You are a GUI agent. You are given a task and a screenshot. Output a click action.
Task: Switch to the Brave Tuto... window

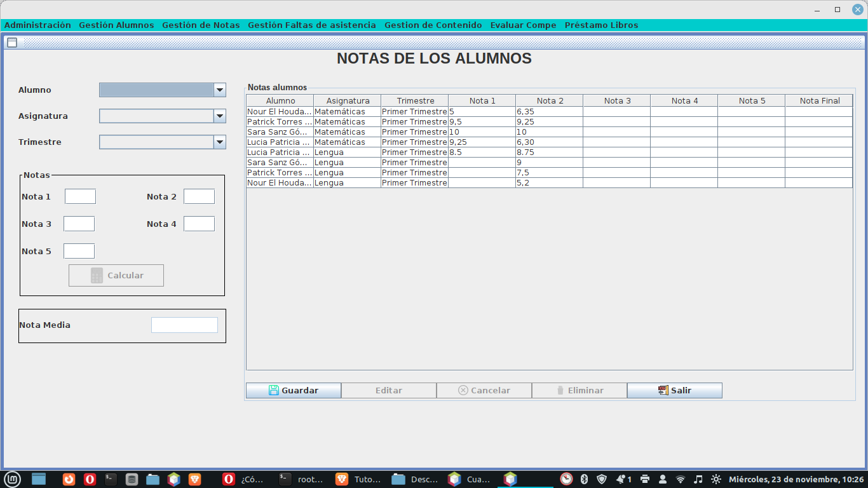tap(358, 479)
